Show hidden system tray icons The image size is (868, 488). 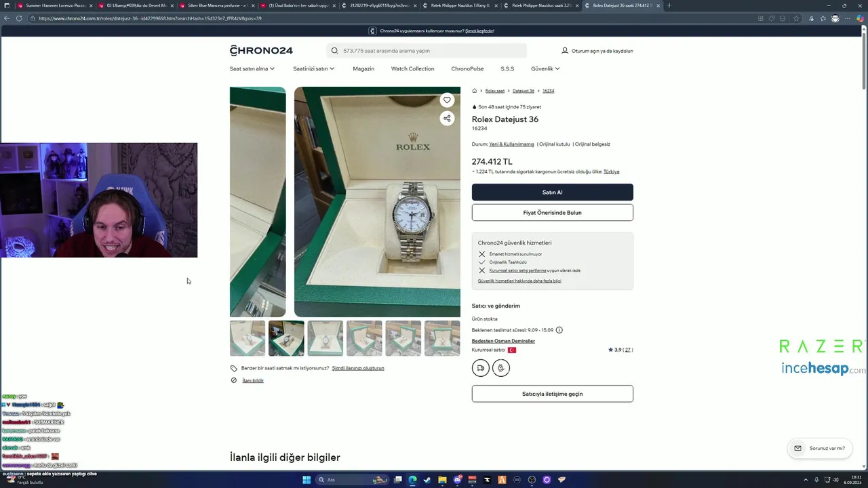tap(806, 480)
